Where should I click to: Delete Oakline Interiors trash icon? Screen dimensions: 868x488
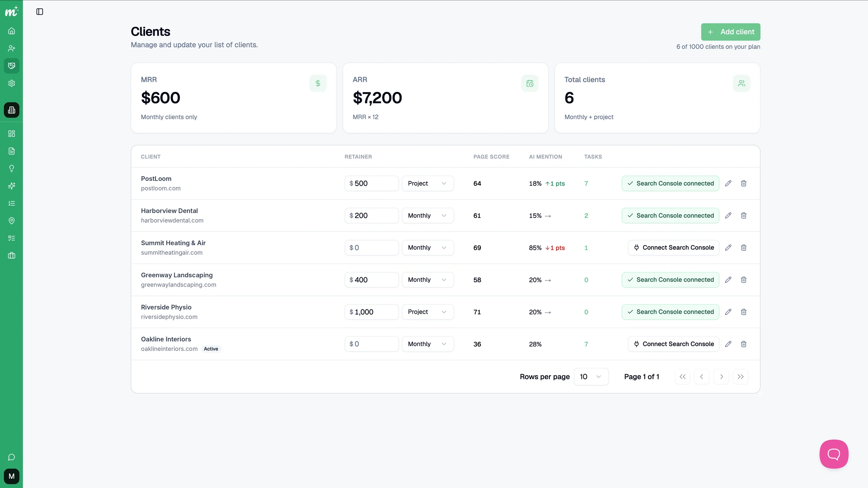tap(744, 344)
